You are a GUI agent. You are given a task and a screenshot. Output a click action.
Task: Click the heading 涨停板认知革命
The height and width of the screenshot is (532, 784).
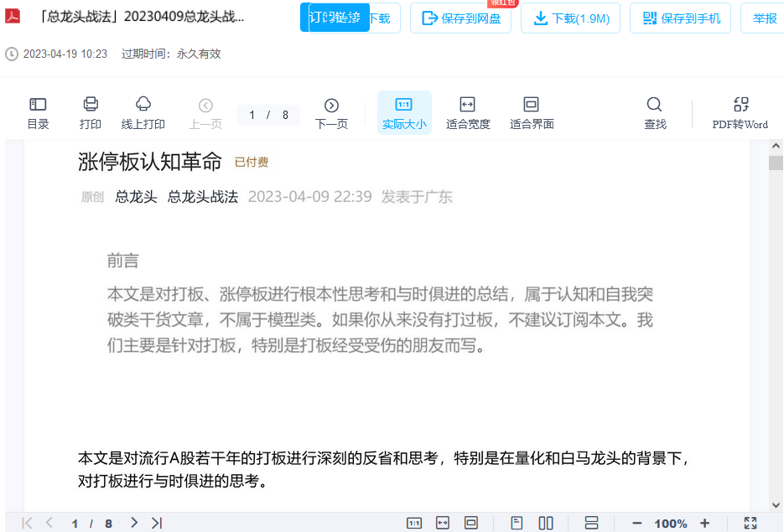point(149,162)
